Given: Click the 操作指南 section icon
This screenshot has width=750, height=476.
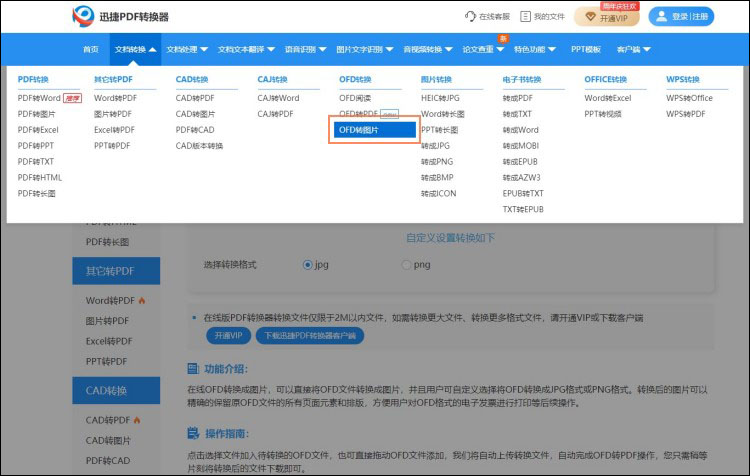Looking at the screenshot, I should pyautogui.click(x=193, y=433).
